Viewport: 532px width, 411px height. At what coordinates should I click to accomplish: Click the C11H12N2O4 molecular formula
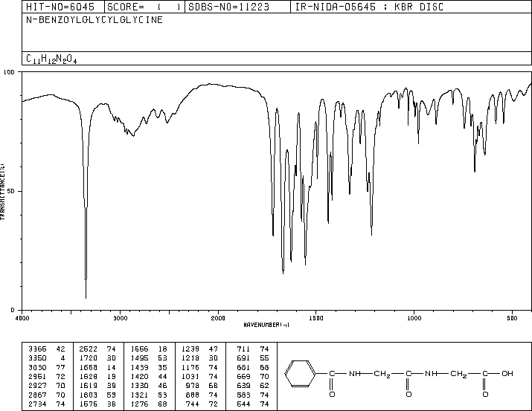[x=51, y=59]
